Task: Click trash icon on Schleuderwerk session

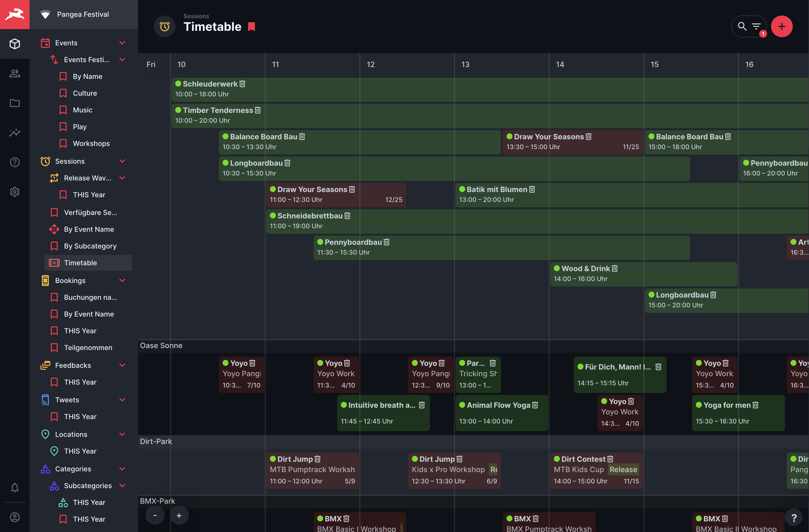Action: point(242,84)
